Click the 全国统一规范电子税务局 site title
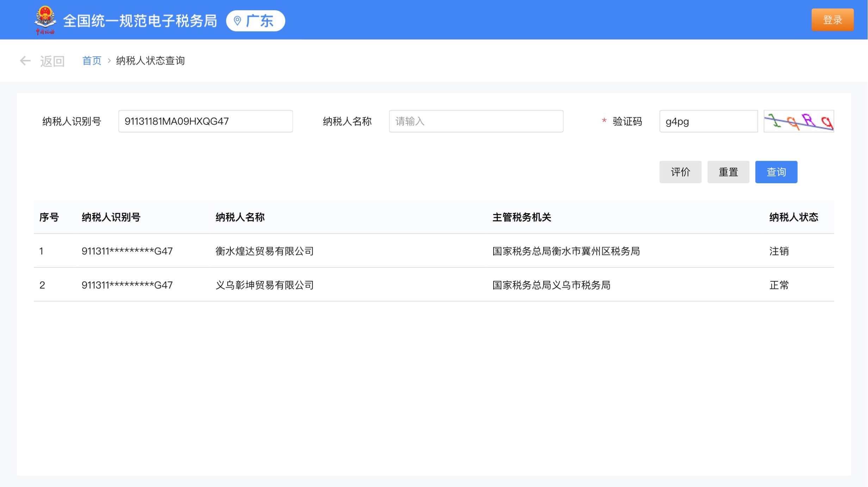The image size is (868, 487). [x=140, y=21]
